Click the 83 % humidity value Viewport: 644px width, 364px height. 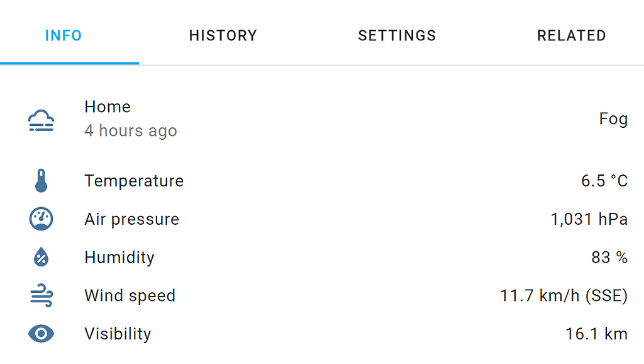(x=609, y=258)
